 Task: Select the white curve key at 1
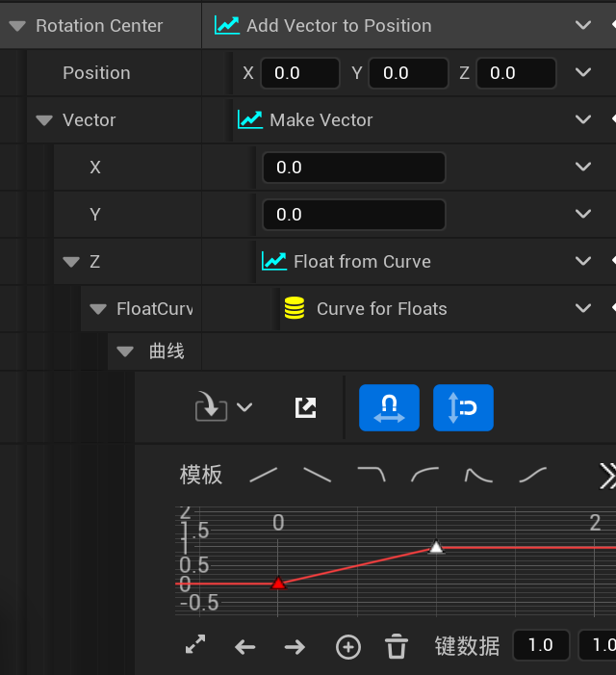(436, 547)
